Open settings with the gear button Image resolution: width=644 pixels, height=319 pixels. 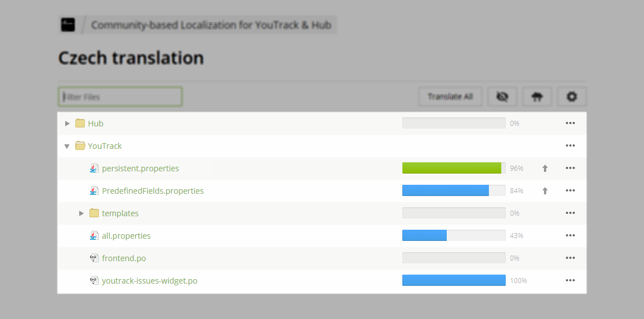click(x=572, y=97)
